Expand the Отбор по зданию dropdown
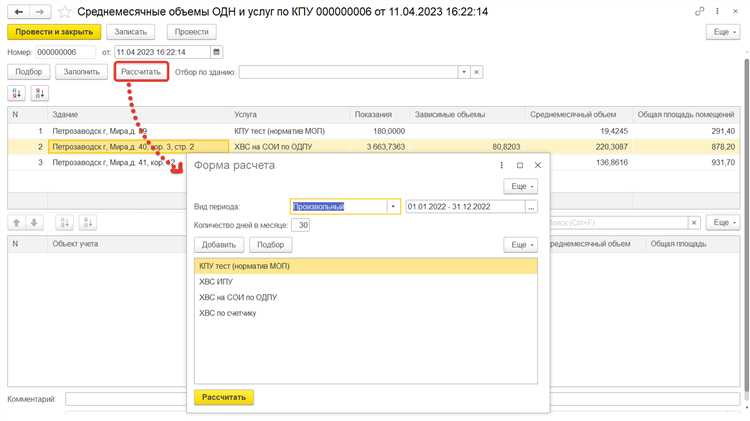 [463, 72]
